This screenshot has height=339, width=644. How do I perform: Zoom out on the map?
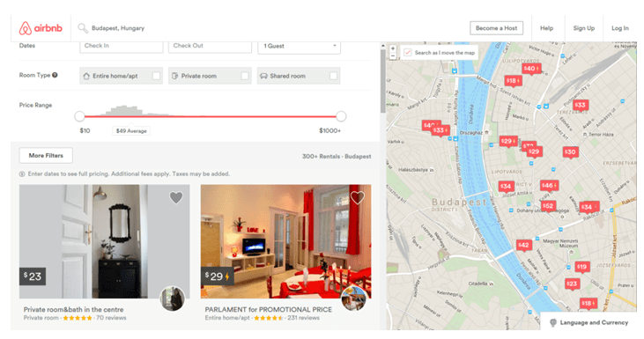click(x=393, y=55)
